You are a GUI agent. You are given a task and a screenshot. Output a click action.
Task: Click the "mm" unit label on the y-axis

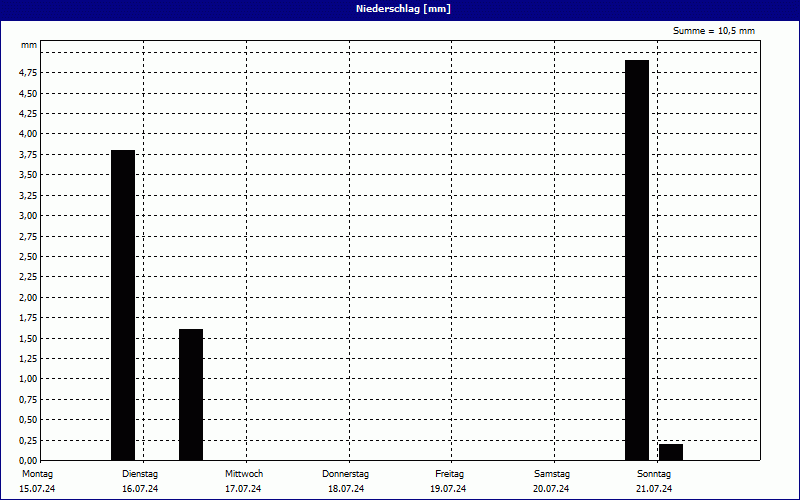[29, 45]
